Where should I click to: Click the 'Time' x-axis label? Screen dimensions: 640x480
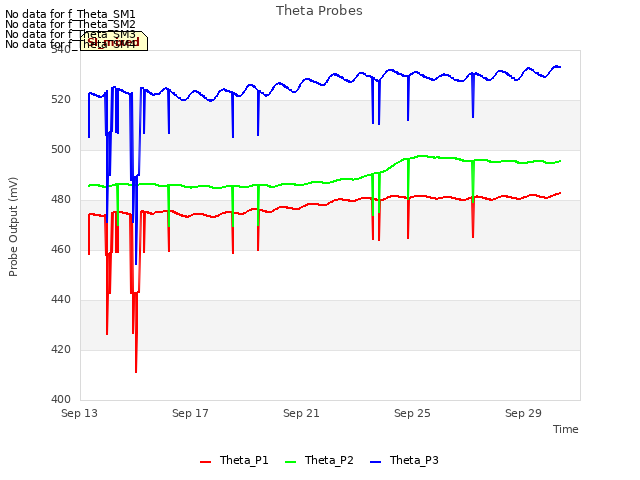click(x=566, y=429)
